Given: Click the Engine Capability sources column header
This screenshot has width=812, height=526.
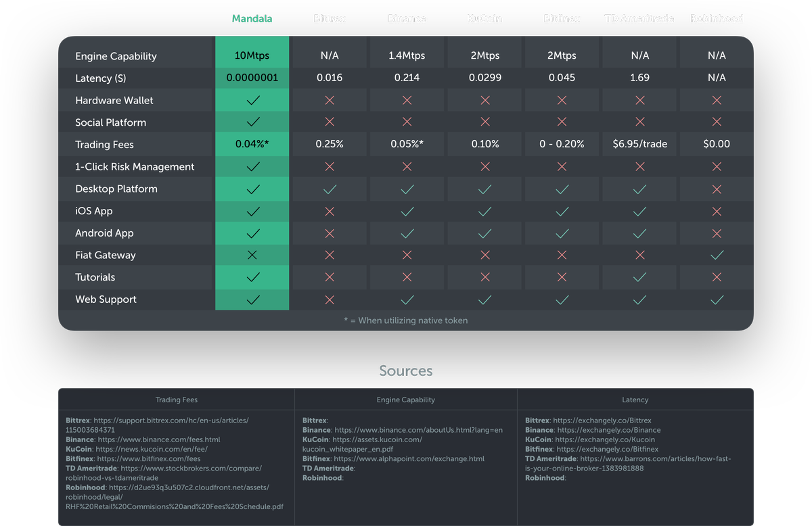Looking at the screenshot, I should point(406,400).
